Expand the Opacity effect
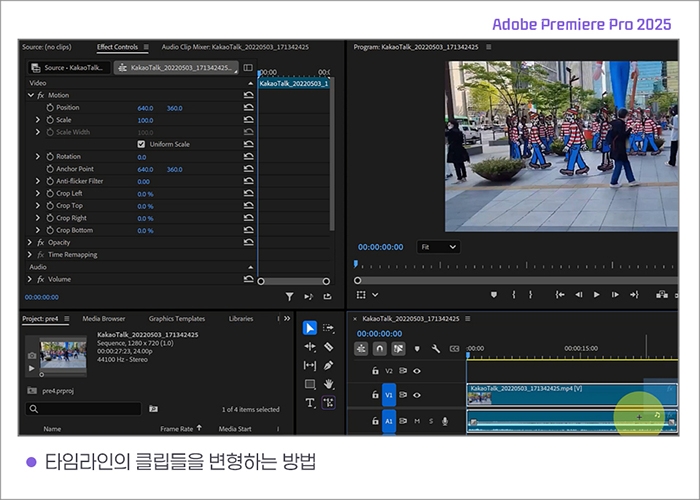Viewport: 700px width, 500px height. 29,242
